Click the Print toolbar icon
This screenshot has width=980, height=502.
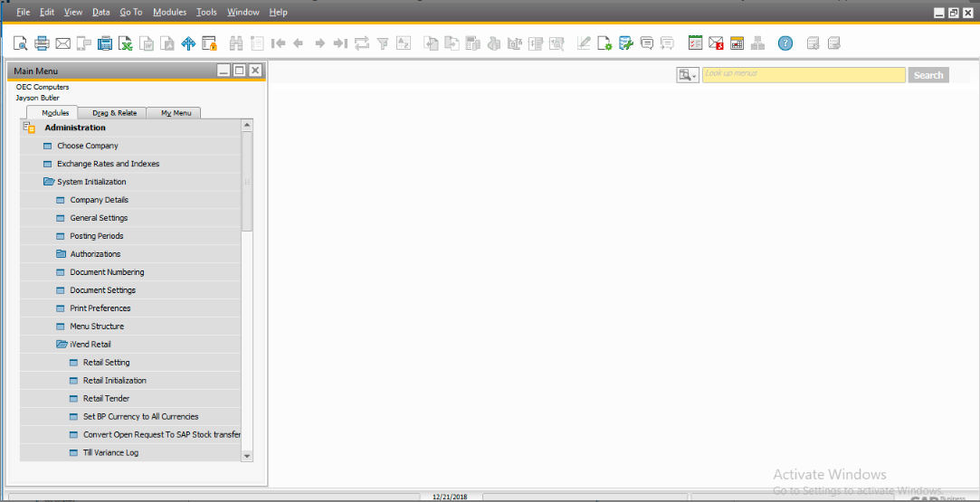click(x=42, y=43)
